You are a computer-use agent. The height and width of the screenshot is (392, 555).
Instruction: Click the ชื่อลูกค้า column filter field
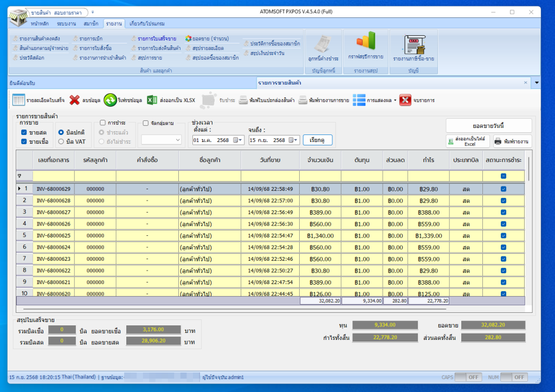[210, 176]
